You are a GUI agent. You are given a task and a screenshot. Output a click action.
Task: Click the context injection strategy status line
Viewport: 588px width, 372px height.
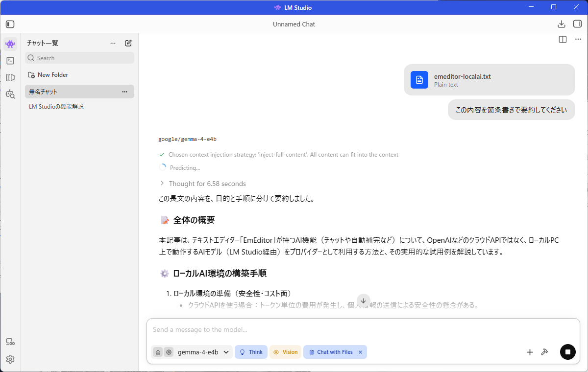coord(278,155)
